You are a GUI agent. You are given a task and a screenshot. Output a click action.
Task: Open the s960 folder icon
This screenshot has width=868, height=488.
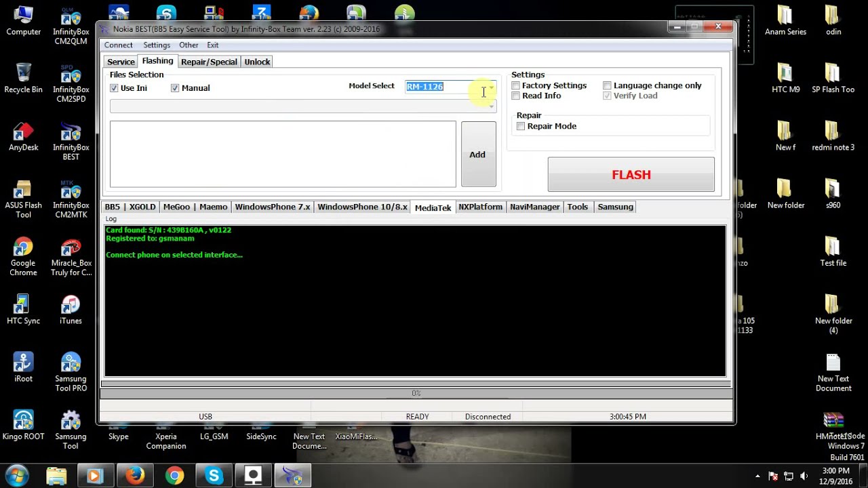(x=833, y=194)
